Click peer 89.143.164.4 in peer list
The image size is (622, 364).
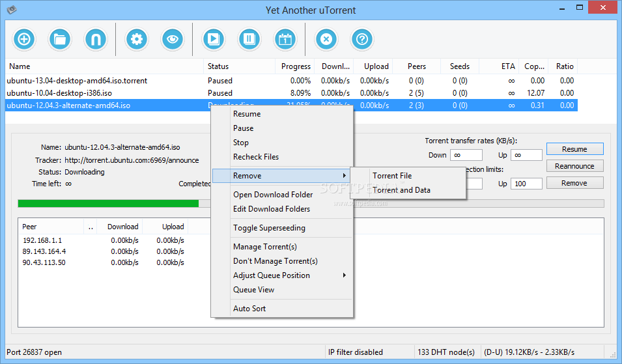pyautogui.click(x=44, y=251)
